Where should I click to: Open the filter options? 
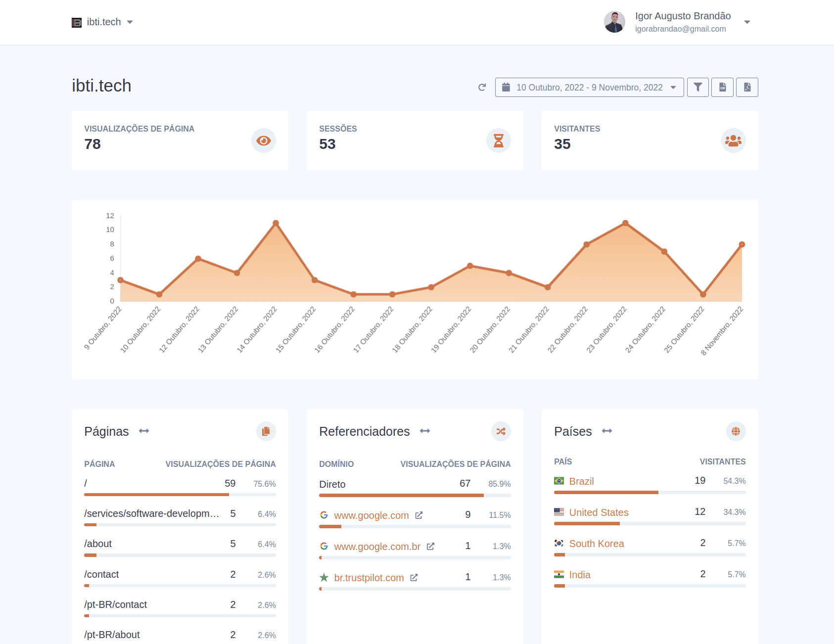(x=697, y=87)
